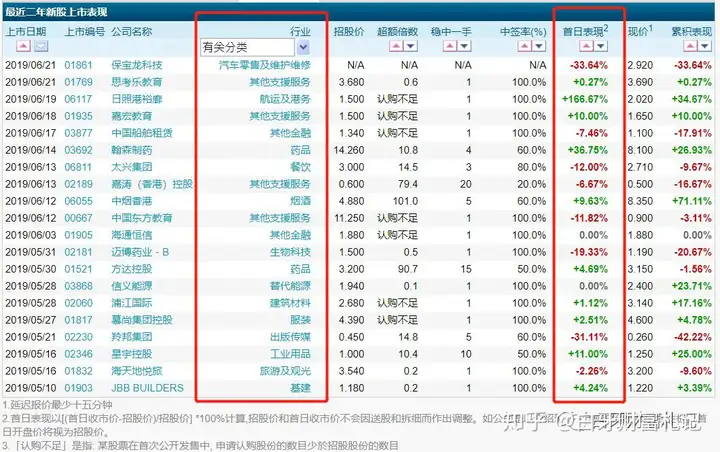Sort 超额倍数 descending with down arrow

[411, 46]
